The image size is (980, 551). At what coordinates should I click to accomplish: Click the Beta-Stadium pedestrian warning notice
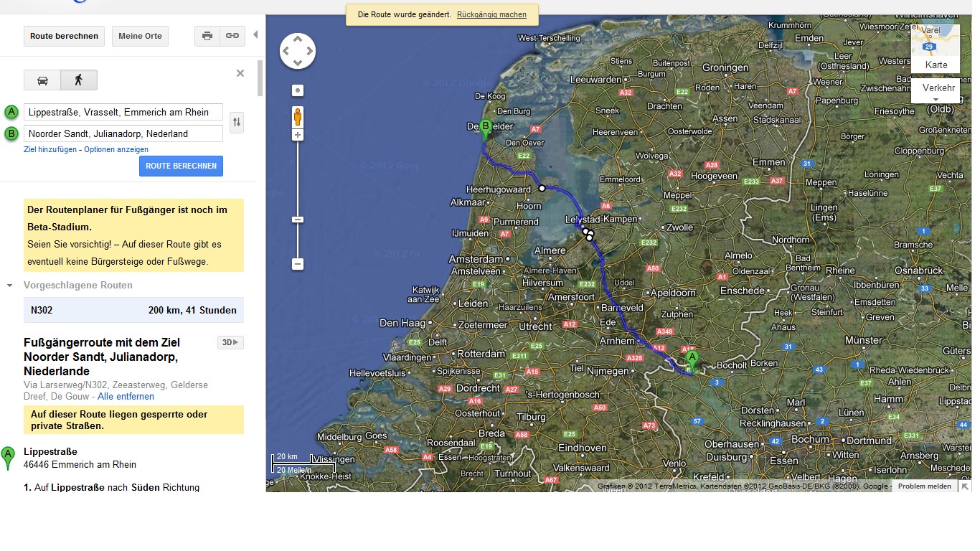pyautogui.click(x=133, y=235)
